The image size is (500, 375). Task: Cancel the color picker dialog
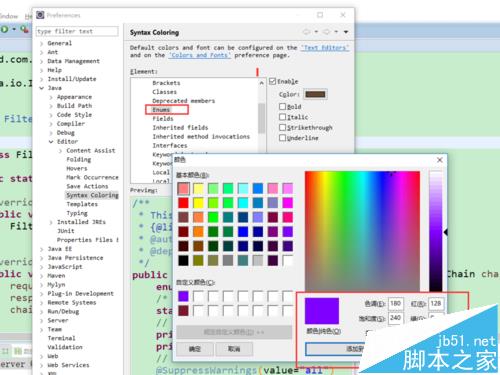[234, 349]
